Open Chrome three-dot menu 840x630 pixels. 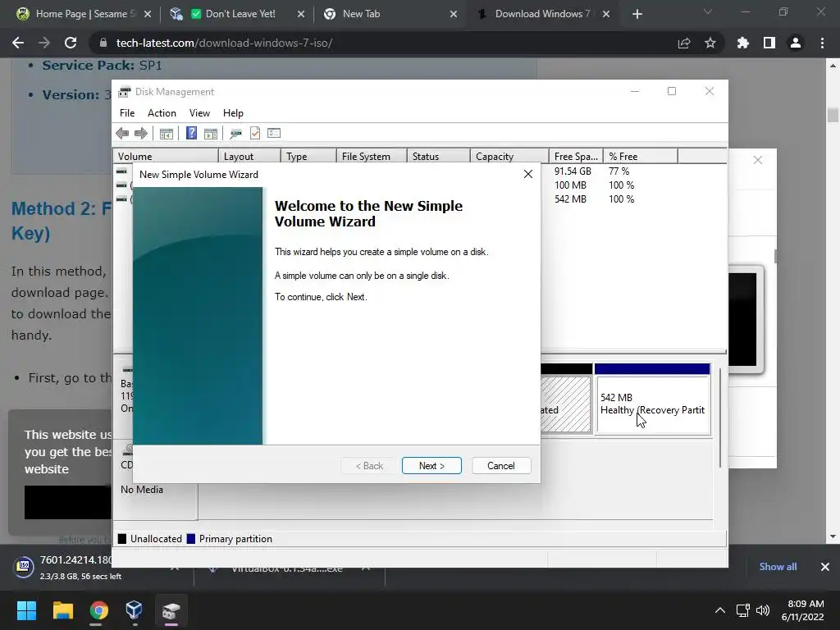(x=822, y=43)
